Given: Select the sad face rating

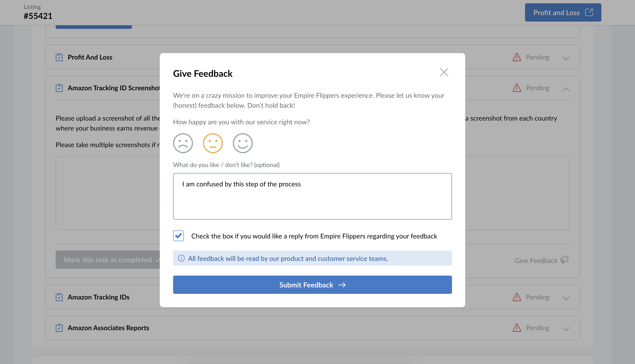Looking at the screenshot, I should [x=183, y=143].
